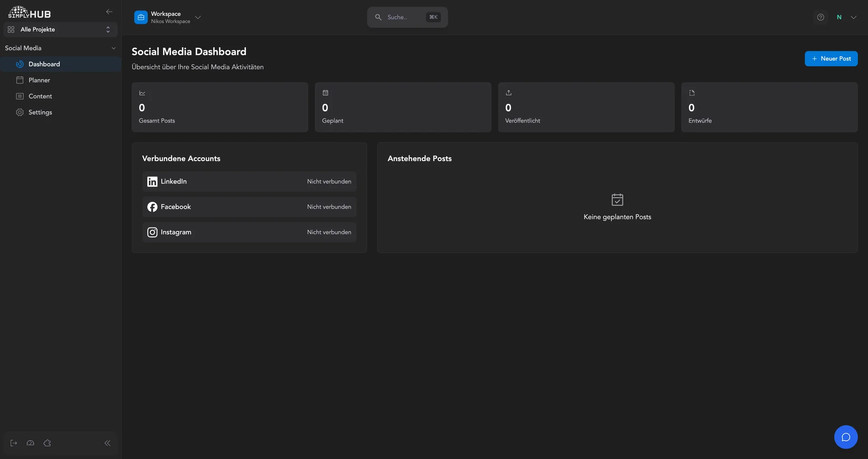
Task: Click Nicht verbunden next to LinkedIn
Action: pyautogui.click(x=329, y=181)
